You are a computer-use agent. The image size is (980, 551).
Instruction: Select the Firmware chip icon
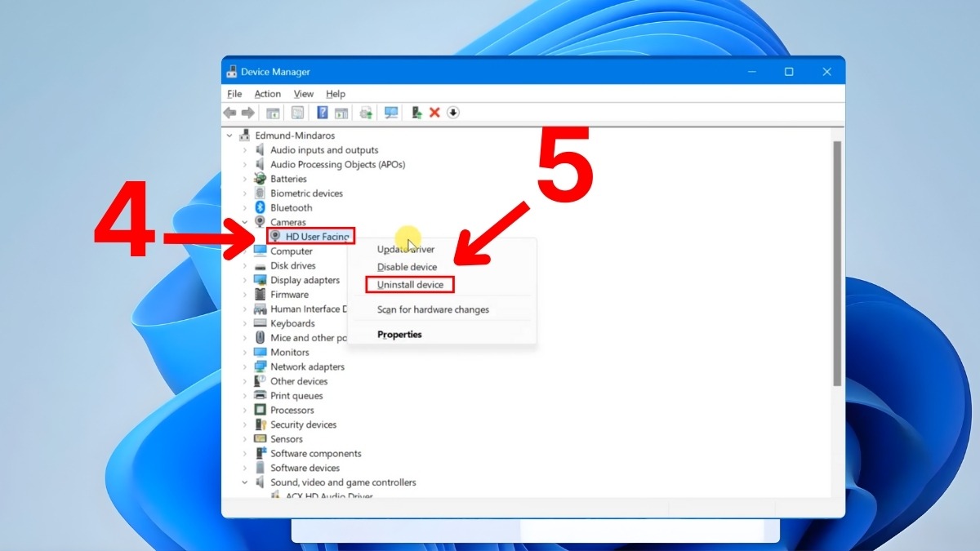(261, 295)
